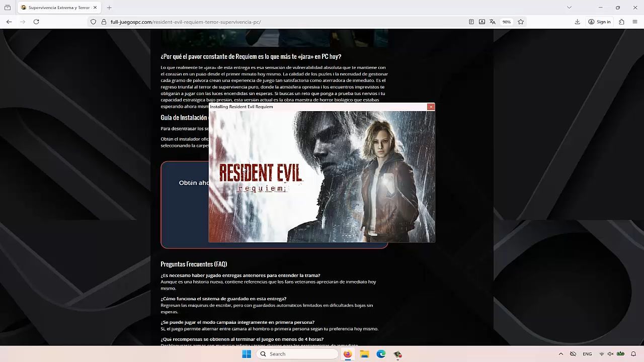
Task: Open the Firefox hamburger menu
Action: click(x=635, y=22)
